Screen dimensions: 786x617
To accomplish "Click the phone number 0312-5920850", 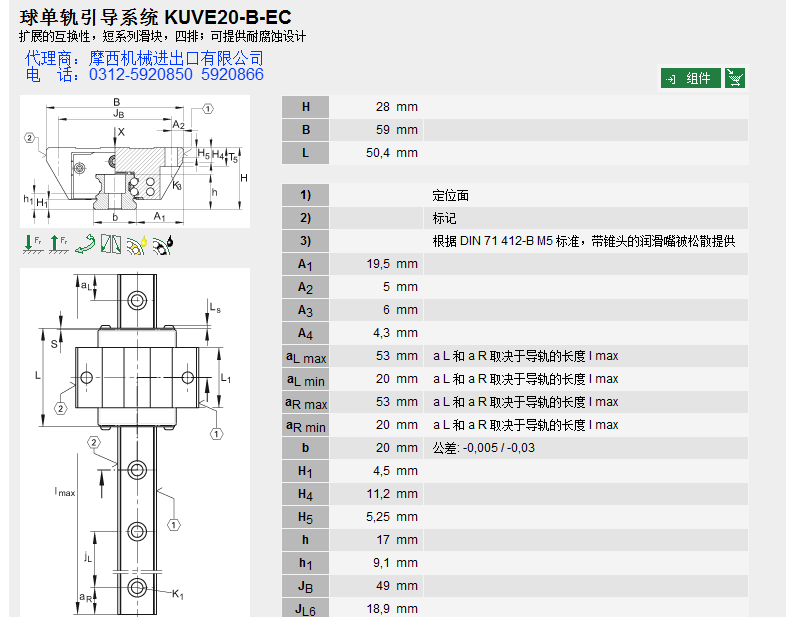I will coord(140,75).
